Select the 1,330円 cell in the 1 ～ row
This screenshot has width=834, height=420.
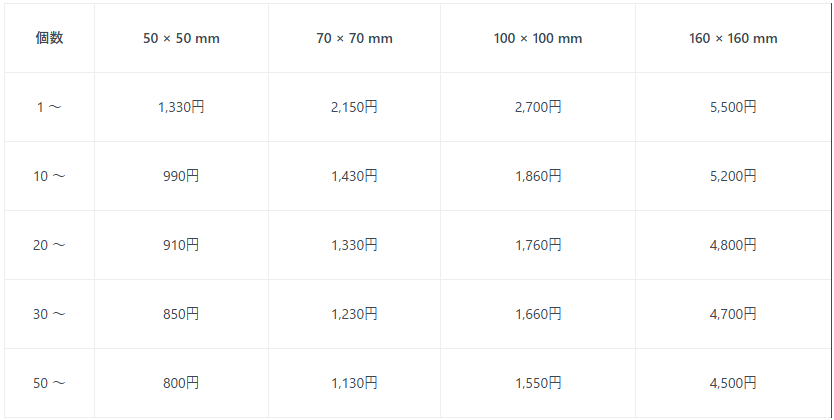(181, 107)
